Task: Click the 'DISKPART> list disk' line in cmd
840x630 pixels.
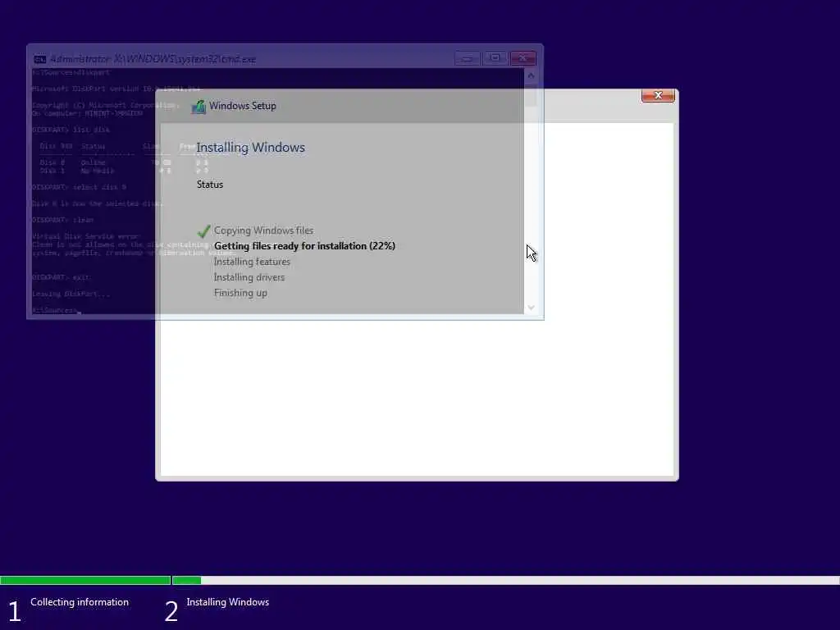Action: pyautogui.click(x=71, y=130)
